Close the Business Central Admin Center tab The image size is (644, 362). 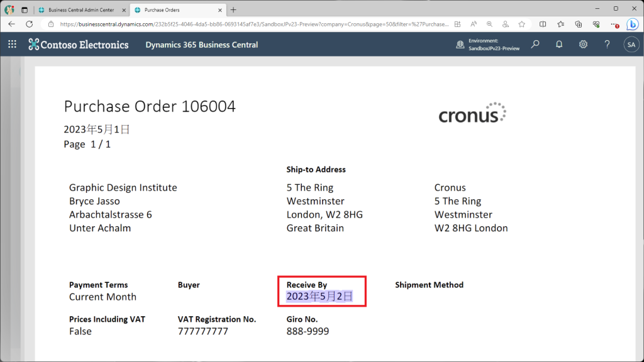click(x=124, y=10)
